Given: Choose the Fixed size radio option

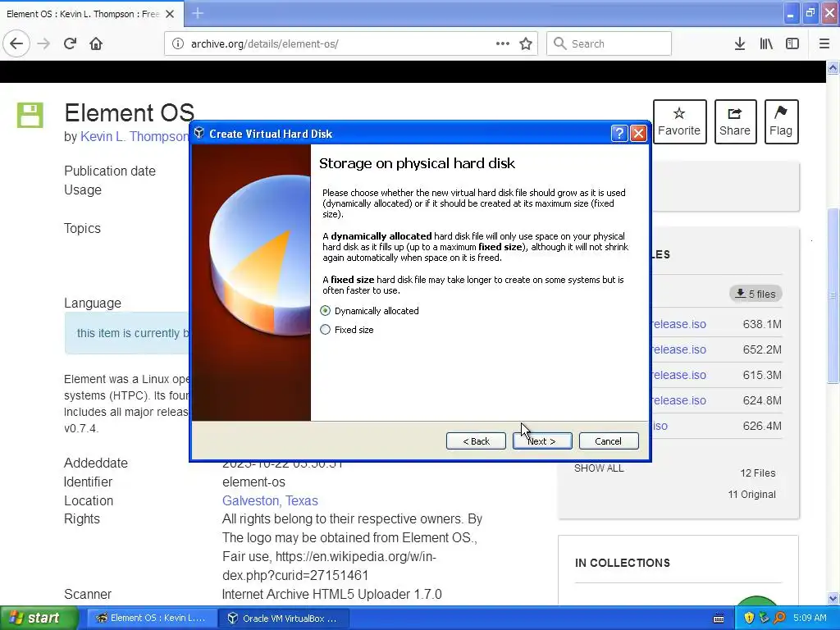Looking at the screenshot, I should pyautogui.click(x=325, y=330).
